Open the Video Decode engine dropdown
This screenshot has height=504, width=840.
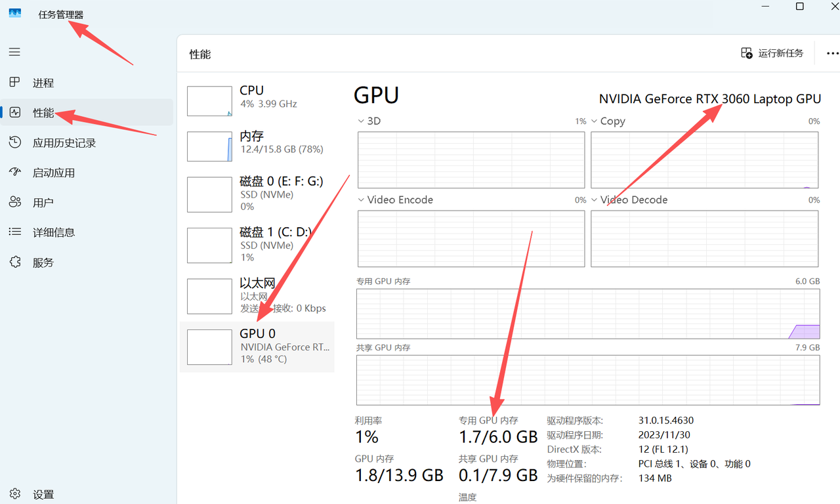(594, 199)
